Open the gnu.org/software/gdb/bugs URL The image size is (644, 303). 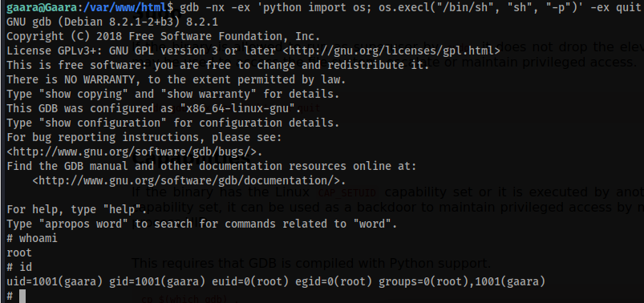(x=134, y=152)
